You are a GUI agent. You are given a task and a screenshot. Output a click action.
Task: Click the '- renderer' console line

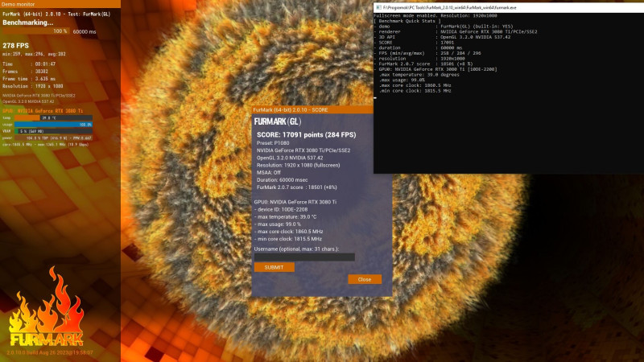click(456, 31)
